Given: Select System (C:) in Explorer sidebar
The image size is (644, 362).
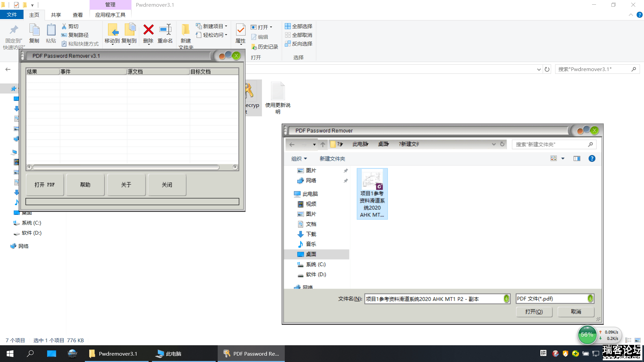Looking at the screenshot, I should (31, 223).
